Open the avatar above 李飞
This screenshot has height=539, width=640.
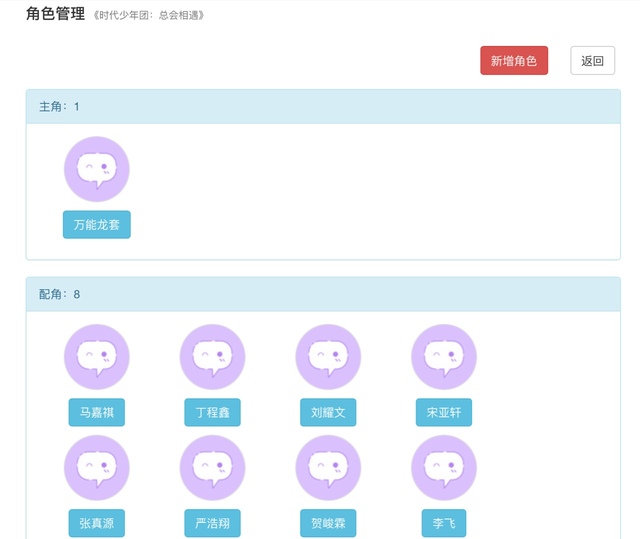click(444, 468)
